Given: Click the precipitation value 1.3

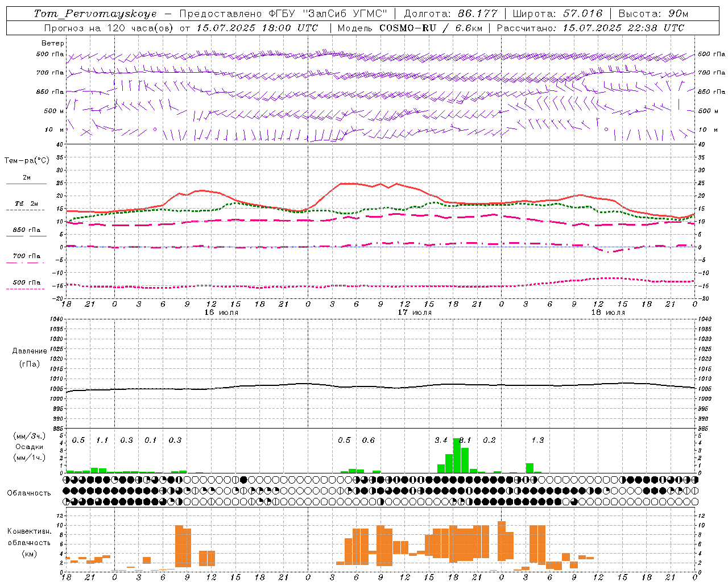Looking at the screenshot, I should pyautogui.click(x=538, y=440).
